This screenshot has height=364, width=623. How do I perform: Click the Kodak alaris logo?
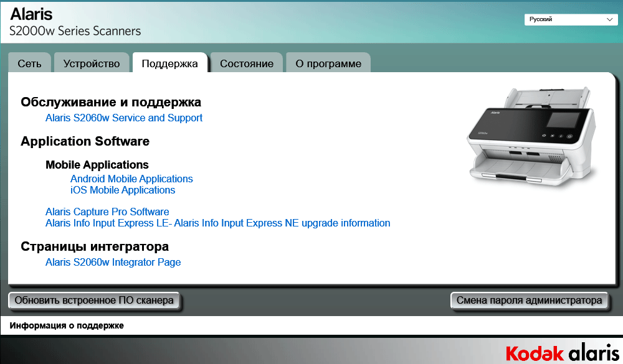coord(562,352)
